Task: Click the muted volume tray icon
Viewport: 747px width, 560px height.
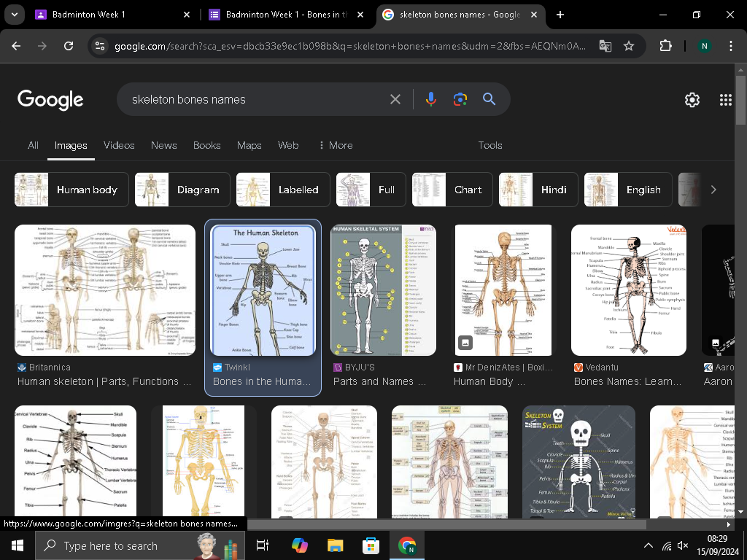Action: coord(683,545)
